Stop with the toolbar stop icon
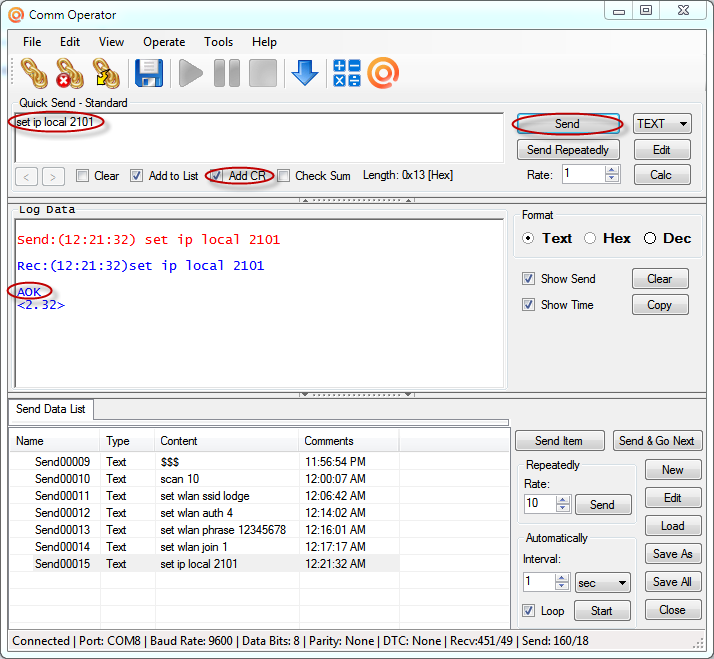This screenshot has height=659, width=714. click(x=263, y=73)
